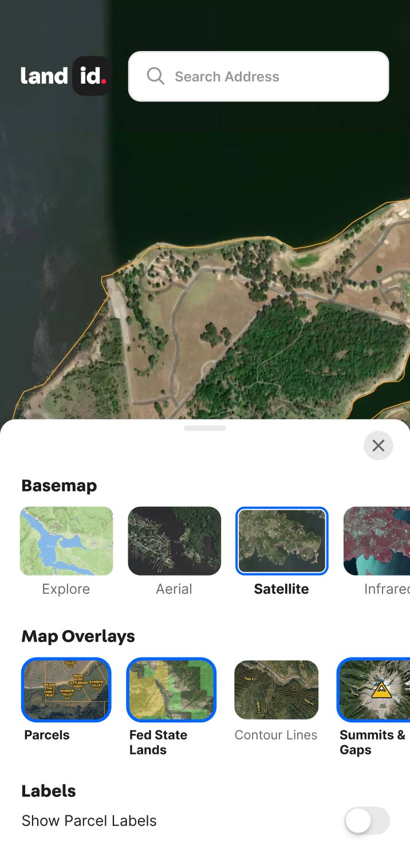
Task: Choose the Satellite basemap thumbnail
Action: 282,541
